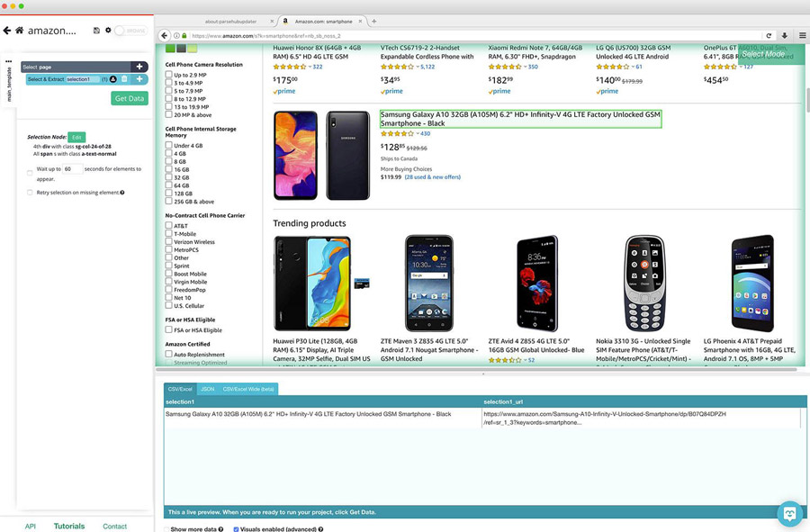Save the project with the floppy disk icon
The image size is (810, 532).
pos(96,31)
